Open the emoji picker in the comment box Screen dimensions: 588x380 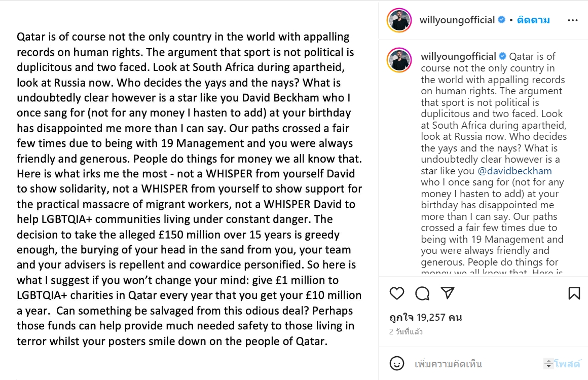[x=397, y=363]
